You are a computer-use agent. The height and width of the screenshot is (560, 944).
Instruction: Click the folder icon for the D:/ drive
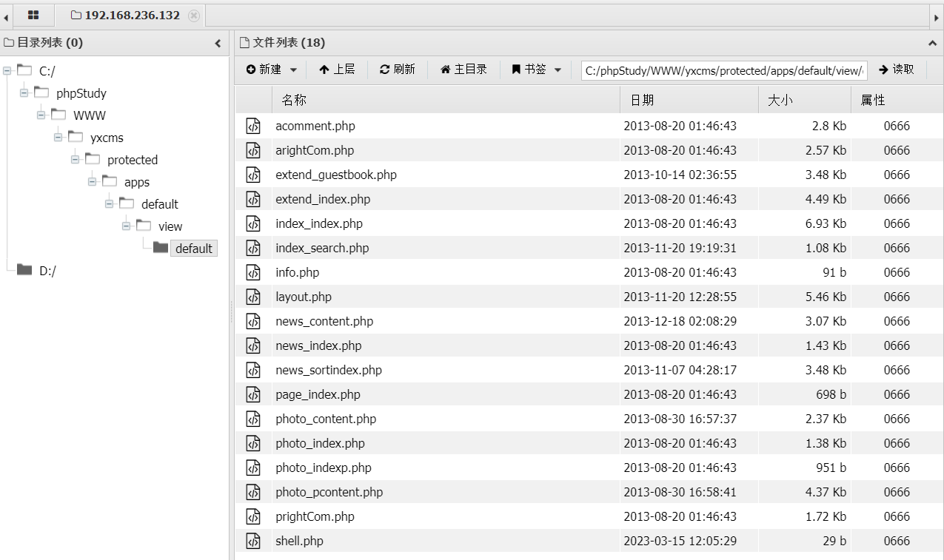click(x=24, y=270)
